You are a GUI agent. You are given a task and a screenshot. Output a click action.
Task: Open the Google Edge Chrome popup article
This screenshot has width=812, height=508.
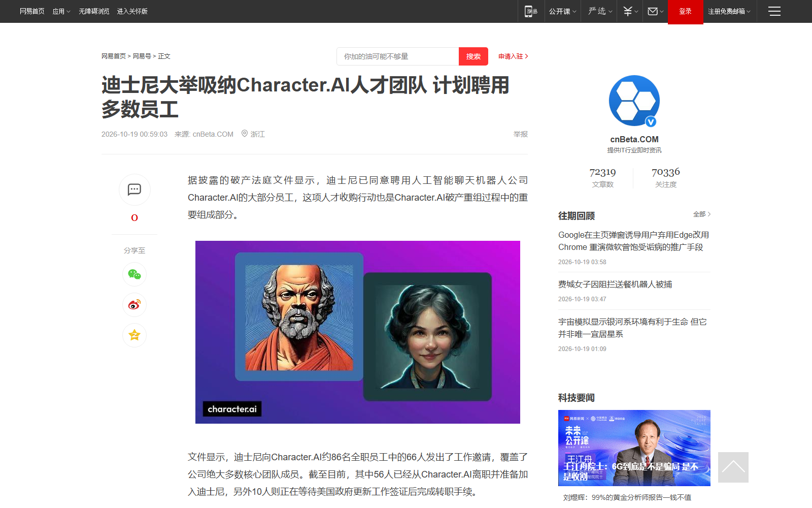(634, 241)
